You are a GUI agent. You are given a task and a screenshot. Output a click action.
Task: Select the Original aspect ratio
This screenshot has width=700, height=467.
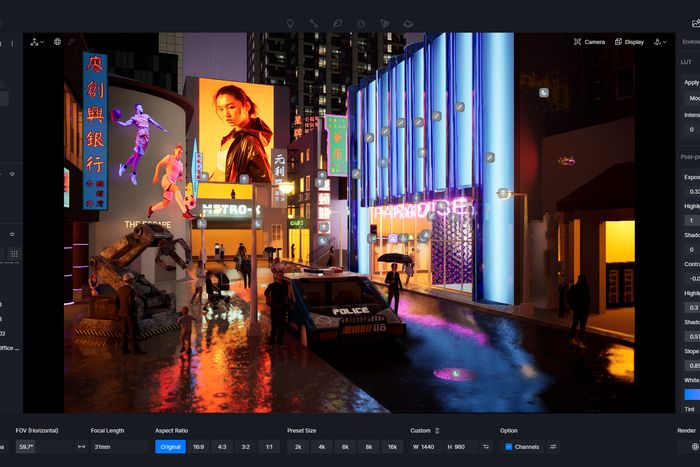(170, 446)
